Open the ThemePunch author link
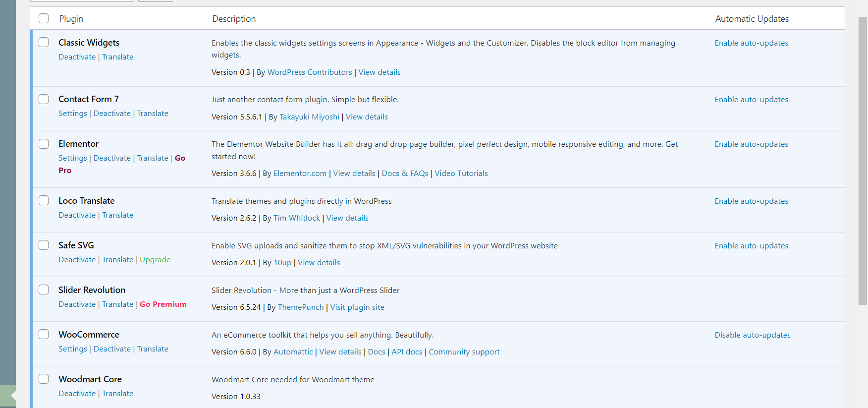Viewport: 868px width, 408px height. tap(301, 307)
